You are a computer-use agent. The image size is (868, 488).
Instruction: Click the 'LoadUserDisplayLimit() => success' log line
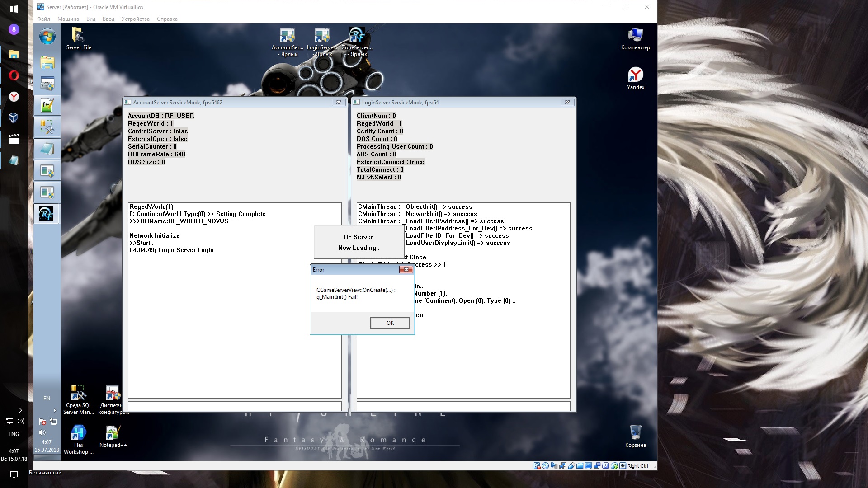pos(458,243)
